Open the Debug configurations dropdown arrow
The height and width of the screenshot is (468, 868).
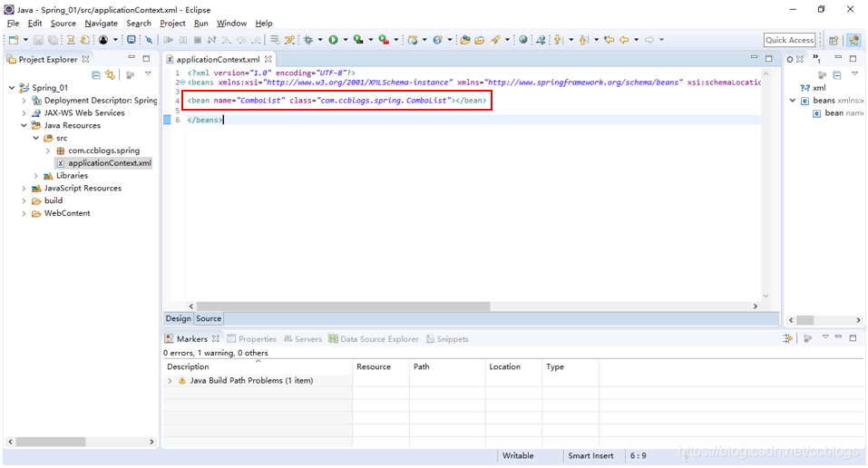pyautogui.click(x=320, y=40)
